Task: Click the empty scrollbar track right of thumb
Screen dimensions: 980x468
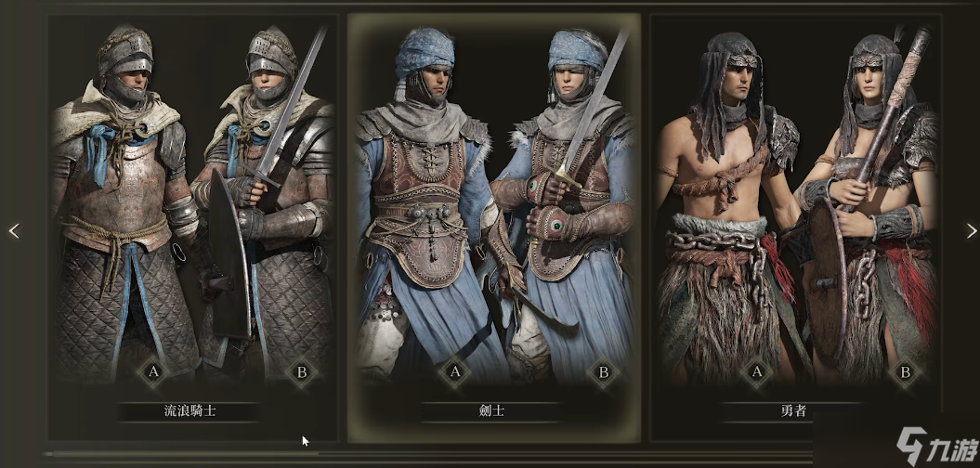Action: coord(566,454)
